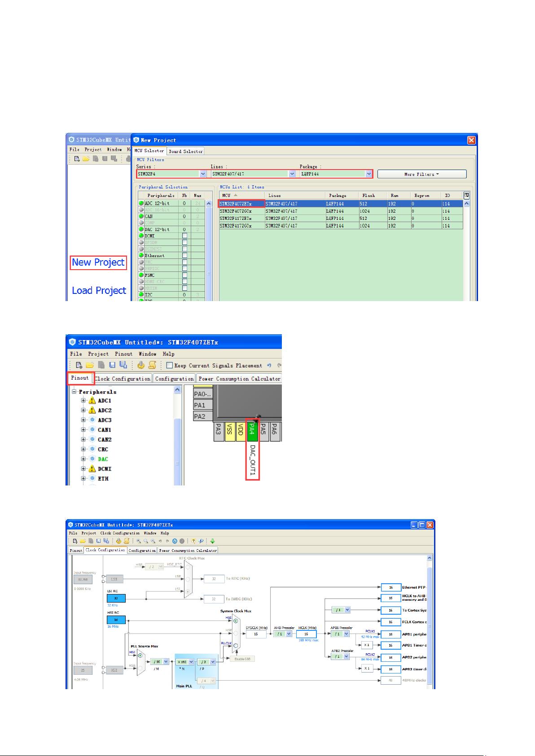The width and height of the screenshot is (535, 756).
Task: Click the More Filters button
Action: tap(422, 174)
